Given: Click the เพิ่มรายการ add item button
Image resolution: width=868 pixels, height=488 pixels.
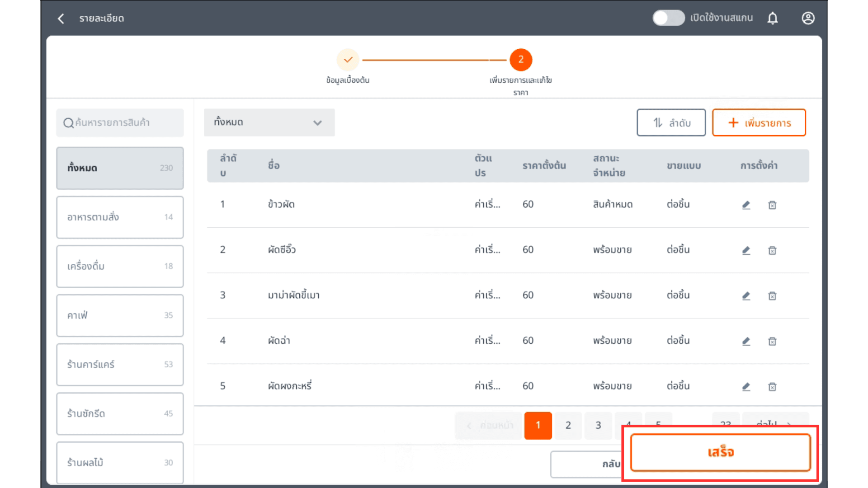Looking at the screenshot, I should pos(759,122).
